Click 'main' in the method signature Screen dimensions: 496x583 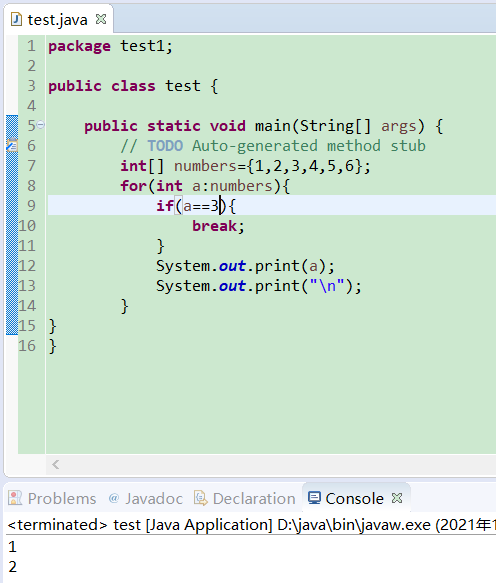click(273, 126)
